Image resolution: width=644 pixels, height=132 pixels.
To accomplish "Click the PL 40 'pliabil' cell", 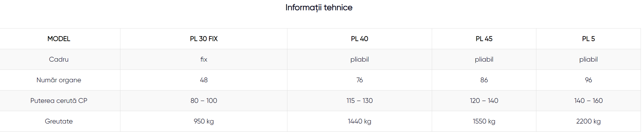I will pyautogui.click(x=359, y=59).
